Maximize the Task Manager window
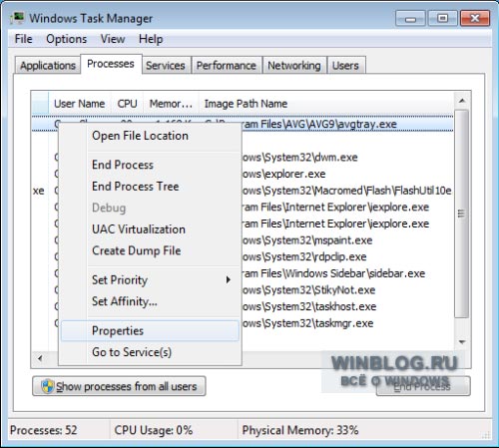 pos(442,18)
